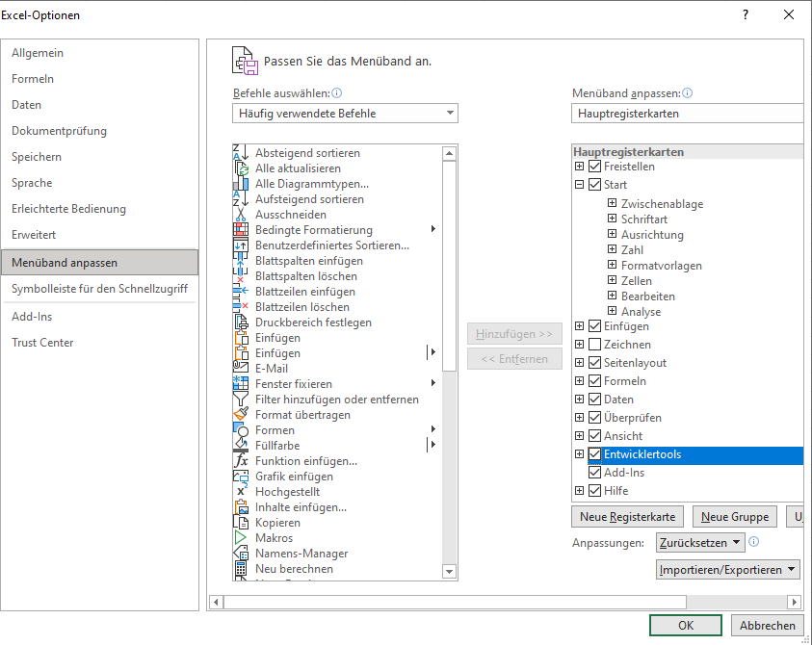The image size is (812, 645).
Task: Toggle the Entwicklertools checkbox
Action: click(595, 454)
